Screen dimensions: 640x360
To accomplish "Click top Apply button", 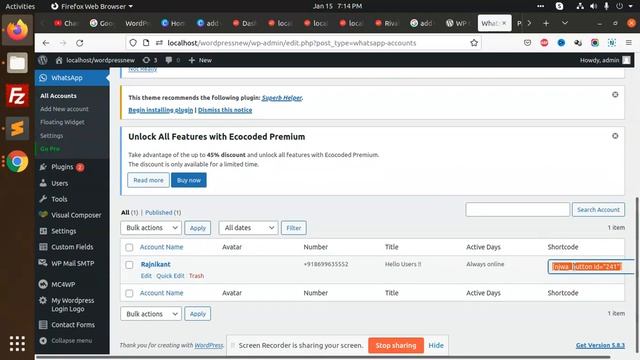I will pos(198,228).
